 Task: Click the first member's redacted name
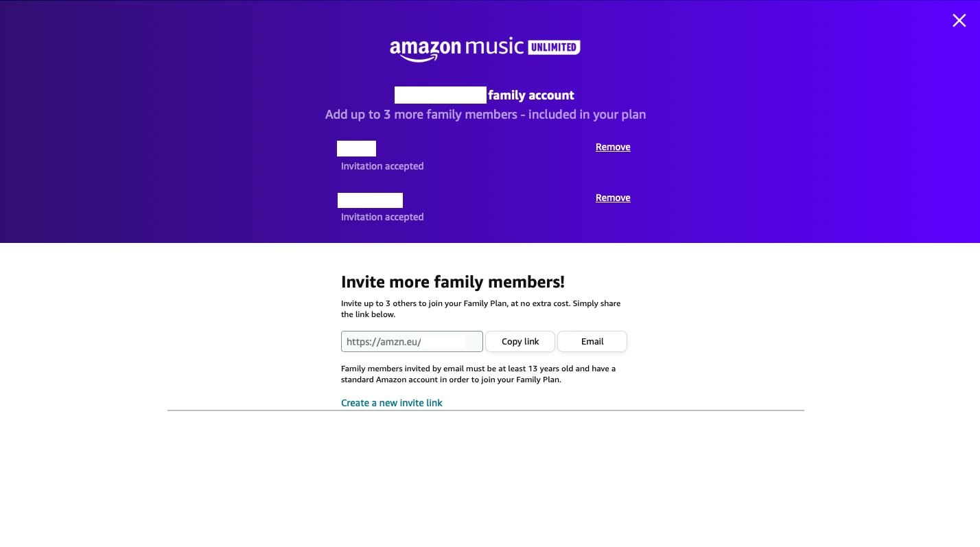[356, 148]
